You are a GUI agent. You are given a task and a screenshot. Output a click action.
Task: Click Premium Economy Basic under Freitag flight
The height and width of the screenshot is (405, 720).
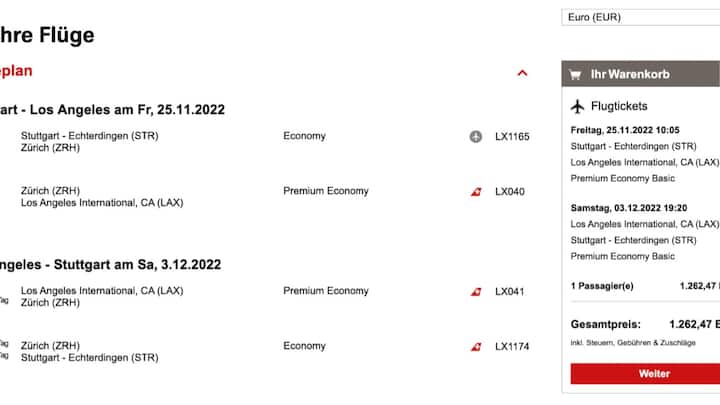(623, 178)
